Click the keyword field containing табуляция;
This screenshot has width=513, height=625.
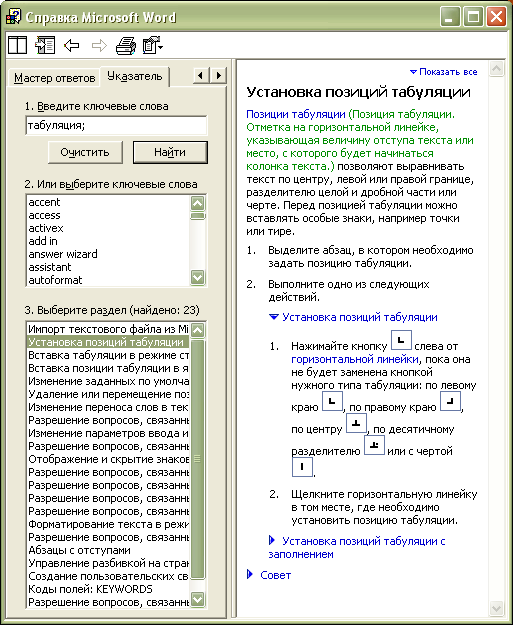(x=116, y=126)
